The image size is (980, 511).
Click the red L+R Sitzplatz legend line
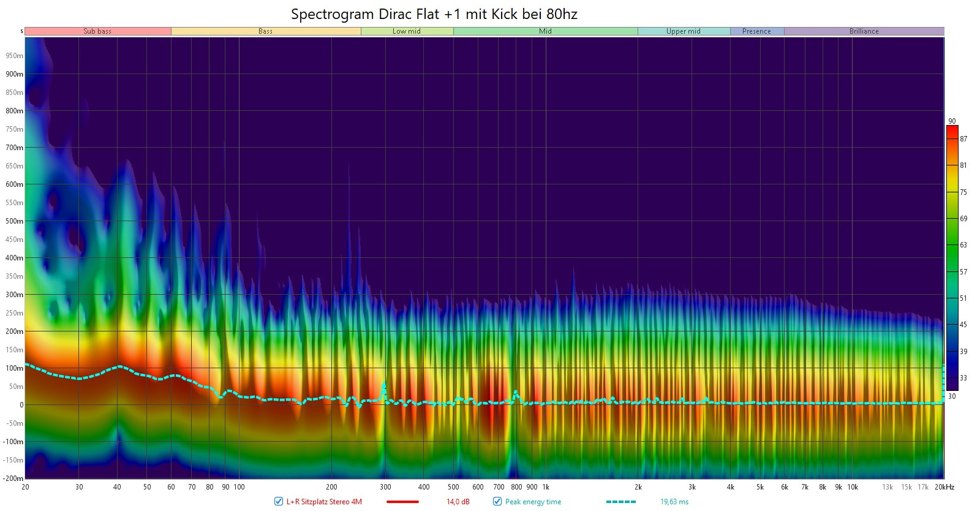402,502
